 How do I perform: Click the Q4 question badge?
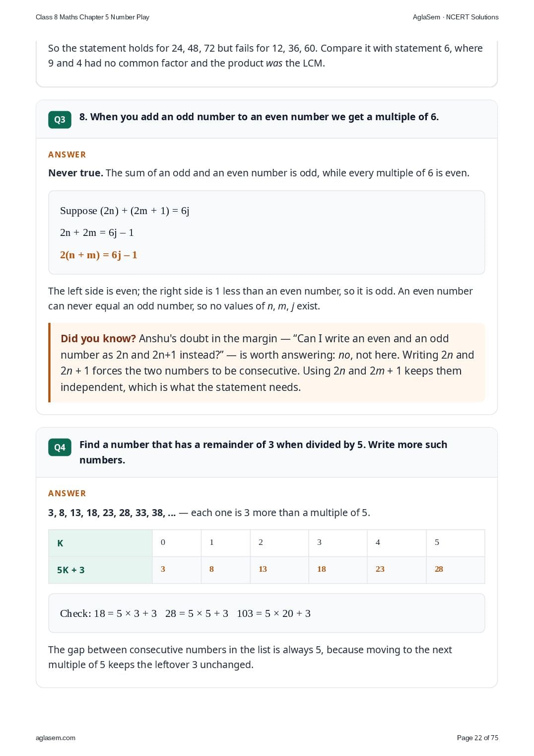click(60, 448)
